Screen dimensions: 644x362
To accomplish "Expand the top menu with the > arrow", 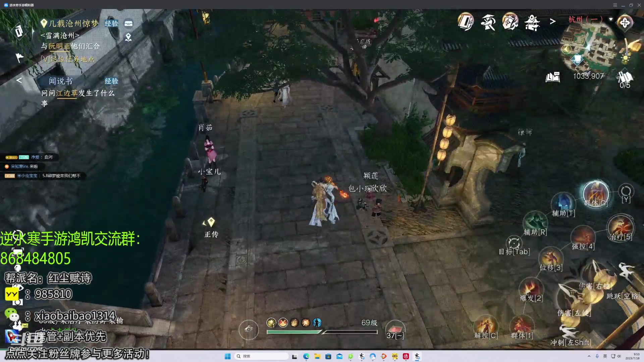I will (553, 21).
